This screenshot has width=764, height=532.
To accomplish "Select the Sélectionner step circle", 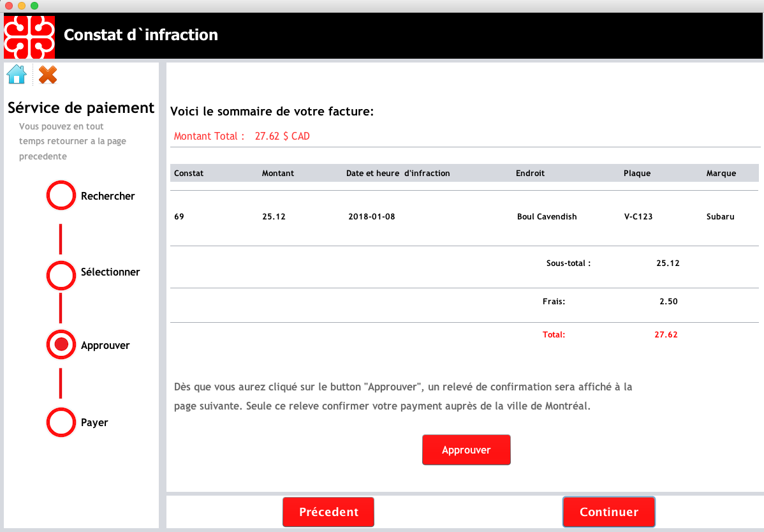I will (61, 276).
